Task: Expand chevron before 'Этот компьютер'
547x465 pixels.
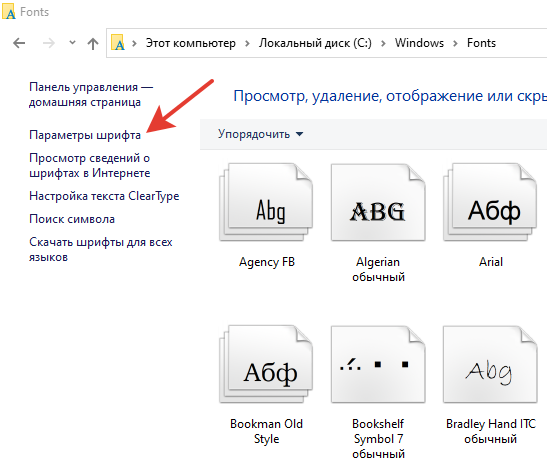Action: pos(134,43)
